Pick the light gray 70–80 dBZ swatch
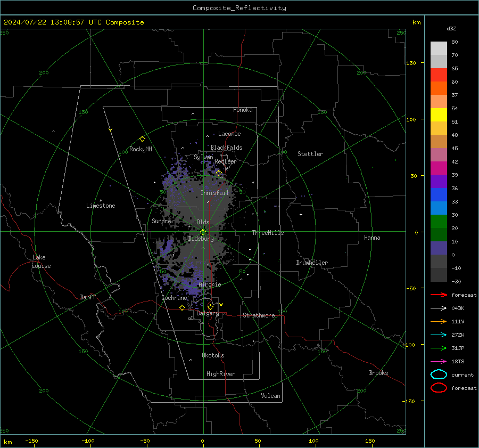The image size is (479, 448). 439,48
